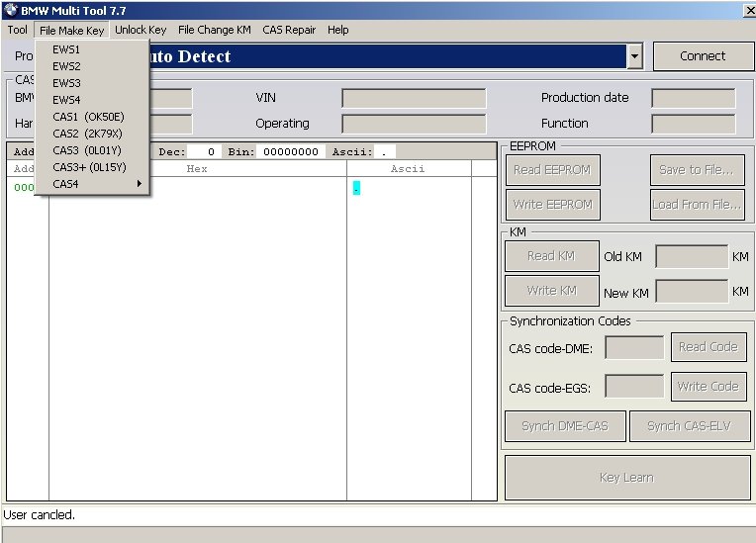Click the New KM input field
The height and width of the screenshot is (543, 756).
(692, 292)
